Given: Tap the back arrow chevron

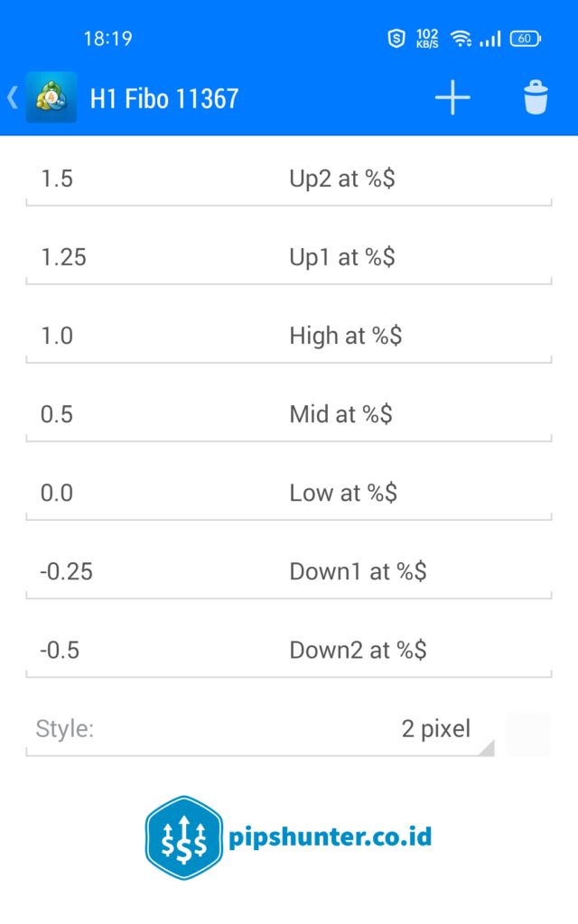Looking at the screenshot, I should pos(13,97).
